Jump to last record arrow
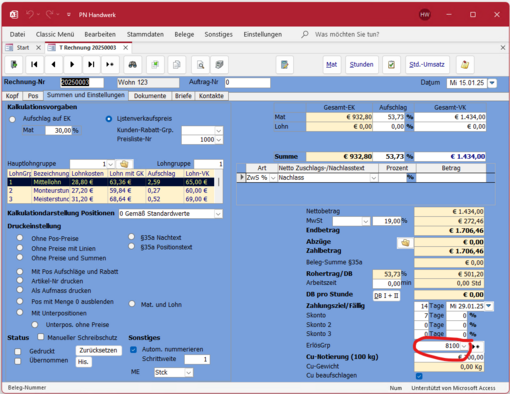The image size is (510, 394). [x=91, y=64]
